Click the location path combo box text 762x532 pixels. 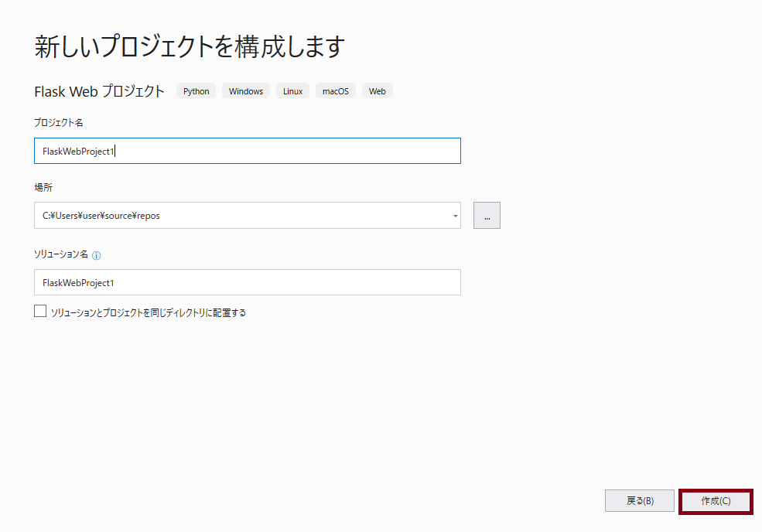[x=101, y=216]
